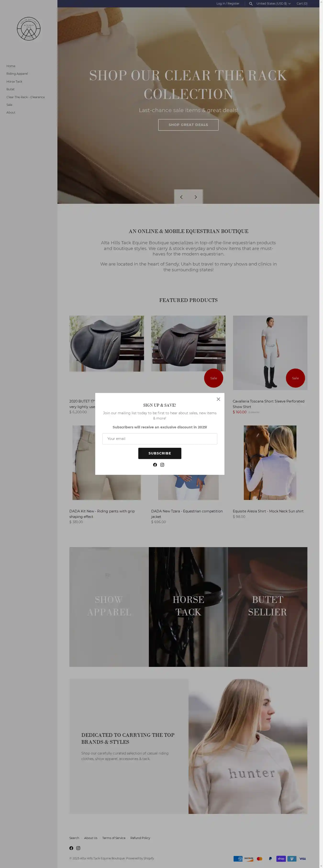Open the Butet Sellier collection tile
Viewport: 323px width, 868px height.
tap(267, 607)
